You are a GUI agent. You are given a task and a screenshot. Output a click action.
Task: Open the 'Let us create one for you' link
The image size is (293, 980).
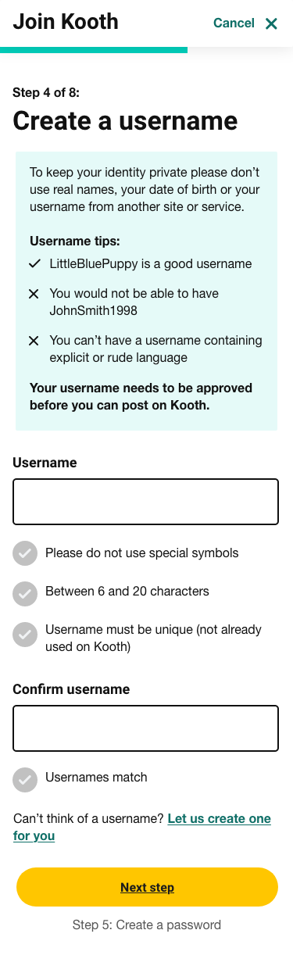[142, 827]
